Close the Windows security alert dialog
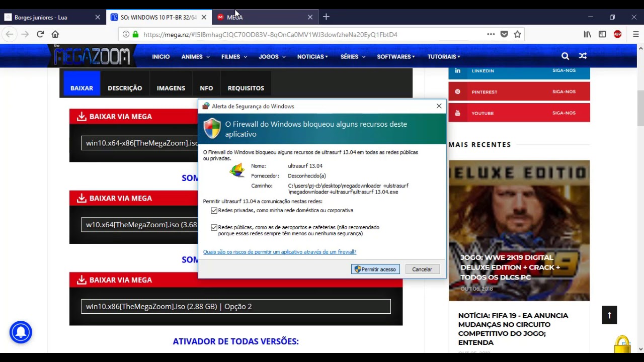 point(439,106)
